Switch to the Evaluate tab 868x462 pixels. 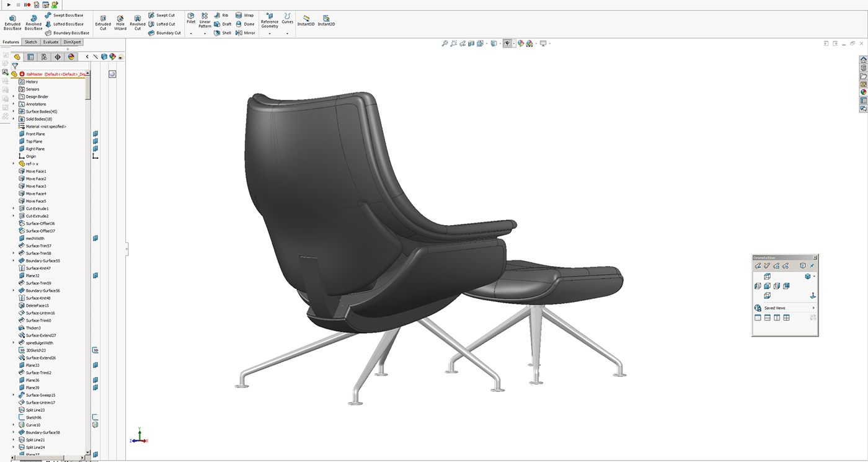tap(50, 42)
